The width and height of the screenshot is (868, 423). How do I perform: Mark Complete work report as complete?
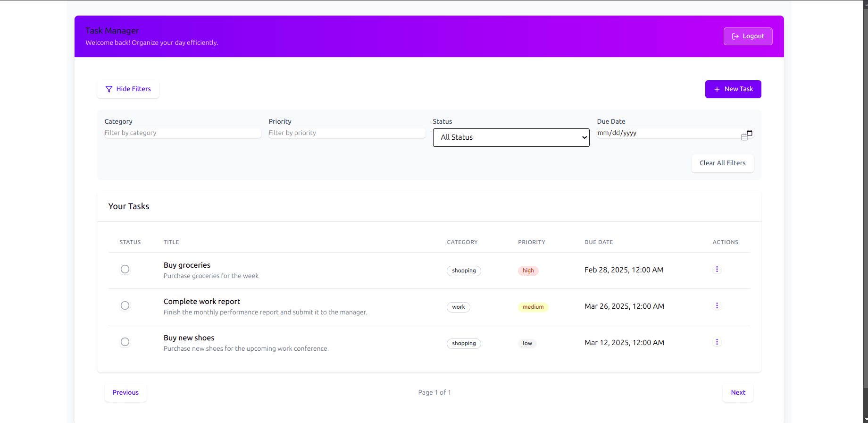coord(125,305)
